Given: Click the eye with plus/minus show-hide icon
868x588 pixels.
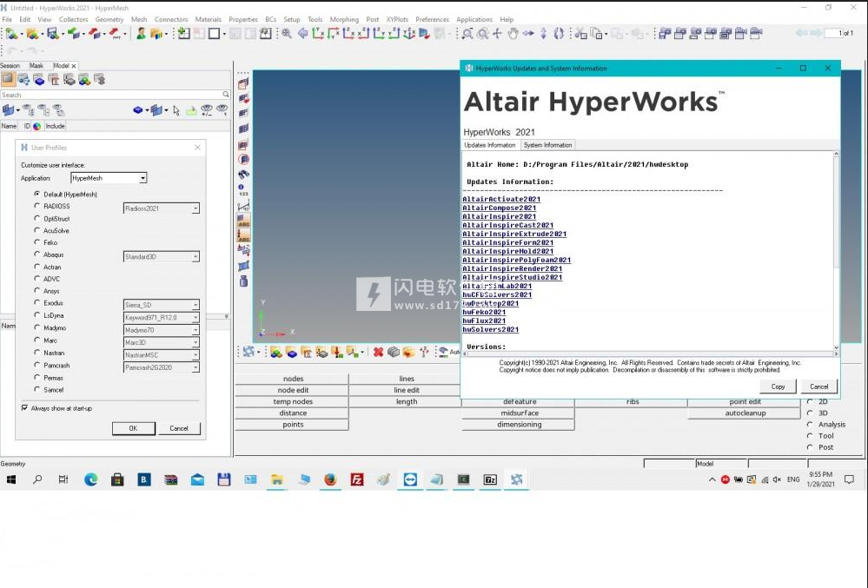Looking at the screenshot, I should coord(207,110).
